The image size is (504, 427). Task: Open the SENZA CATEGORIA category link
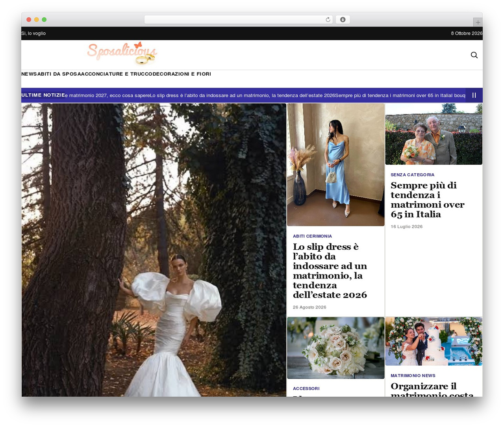412,175
